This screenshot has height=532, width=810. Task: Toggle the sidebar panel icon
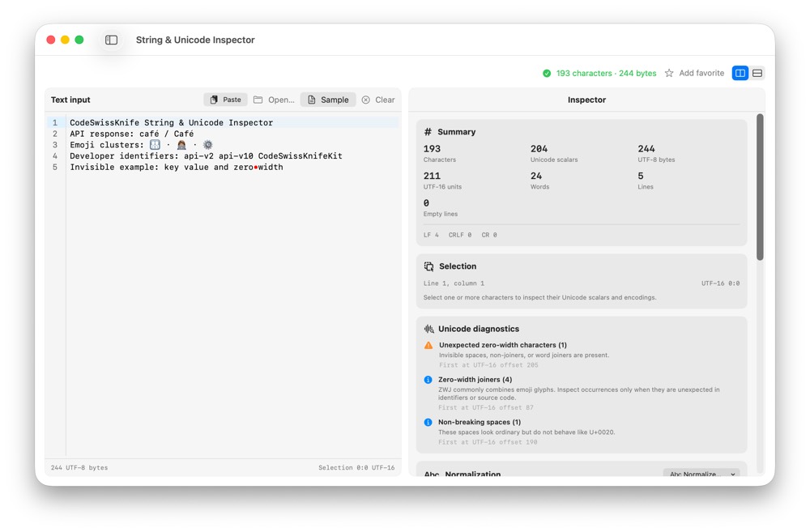coord(111,40)
